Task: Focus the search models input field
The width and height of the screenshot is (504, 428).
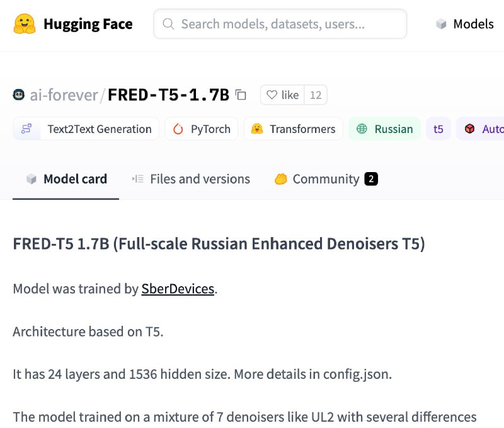Action: (280, 24)
